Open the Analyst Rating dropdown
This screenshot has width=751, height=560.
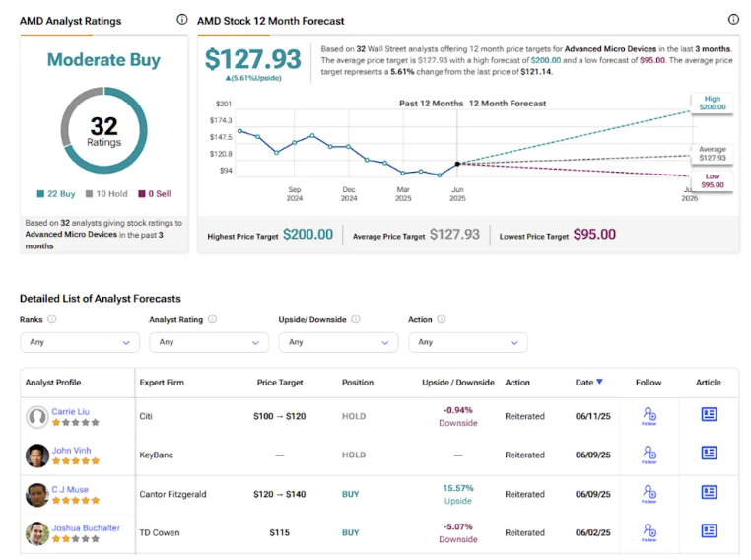tap(209, 342)
